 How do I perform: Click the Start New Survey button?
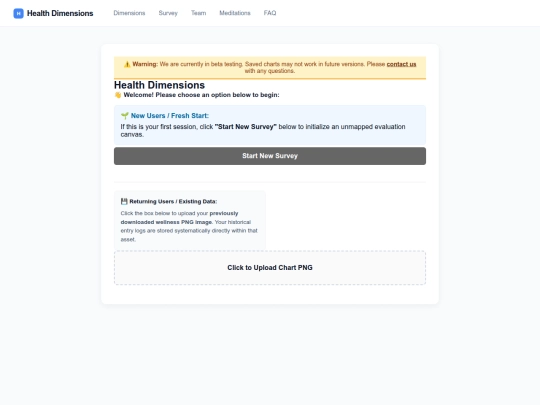point(270,156)
